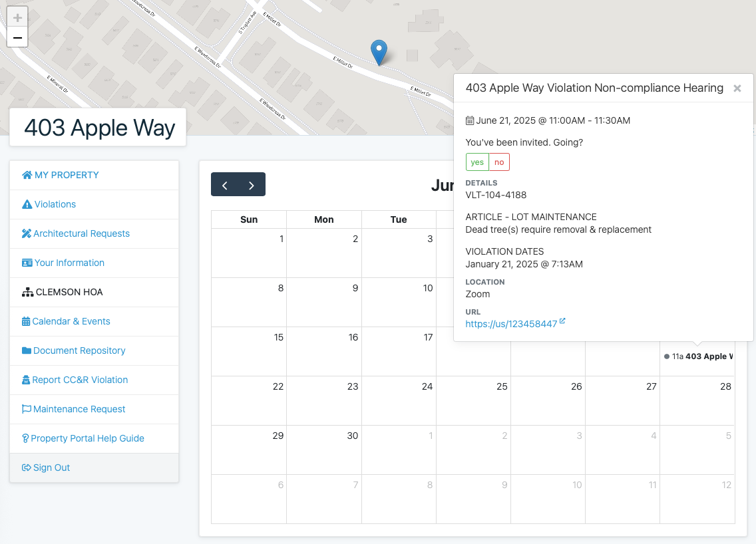Click the CLEMSON HOA heading
This screenshot has height=544, width=756.
(69, 293)
